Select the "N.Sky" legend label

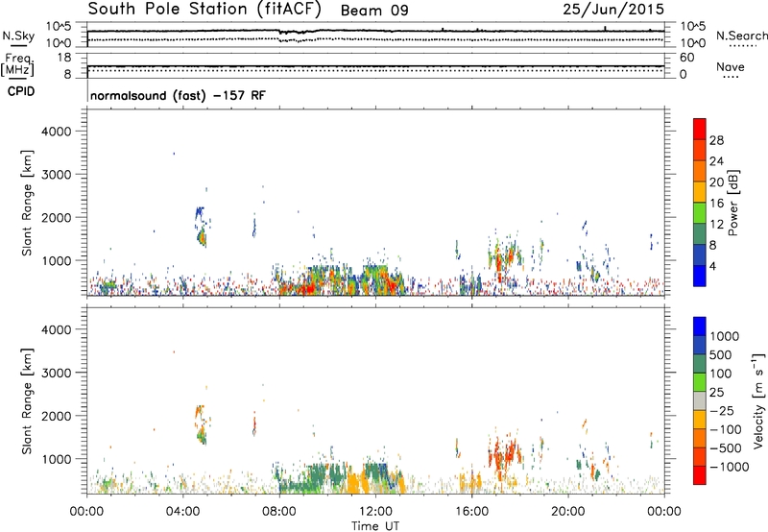click(x=18, y=36)
